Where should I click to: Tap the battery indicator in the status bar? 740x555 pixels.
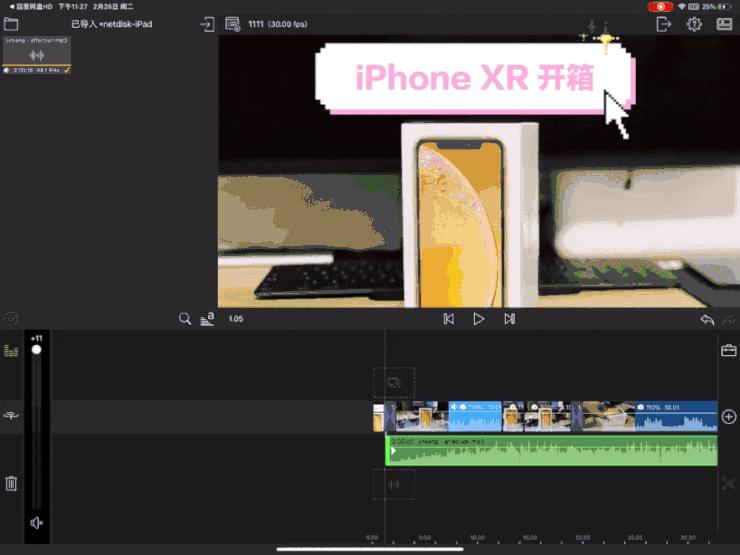click(x=723, y=7)
